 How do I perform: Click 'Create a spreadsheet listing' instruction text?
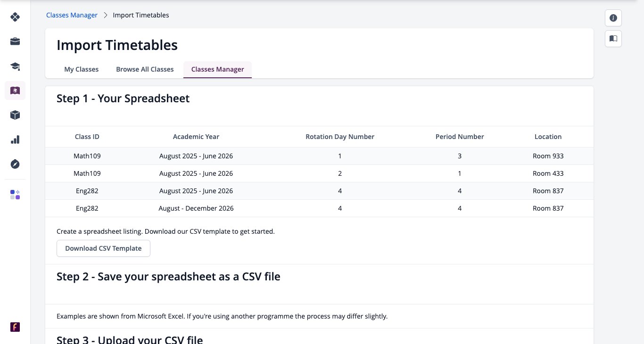pos(165,231)
